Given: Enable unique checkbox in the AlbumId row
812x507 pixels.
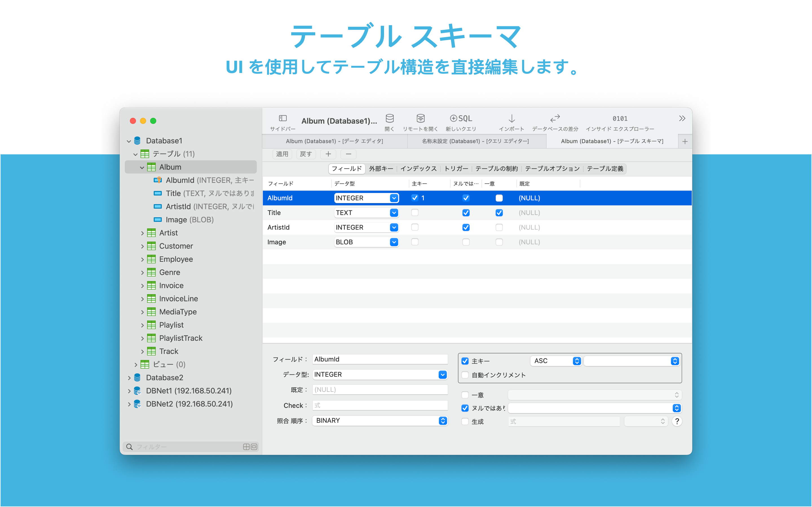Looking at the screenshot, I should [x=499, y=198].
